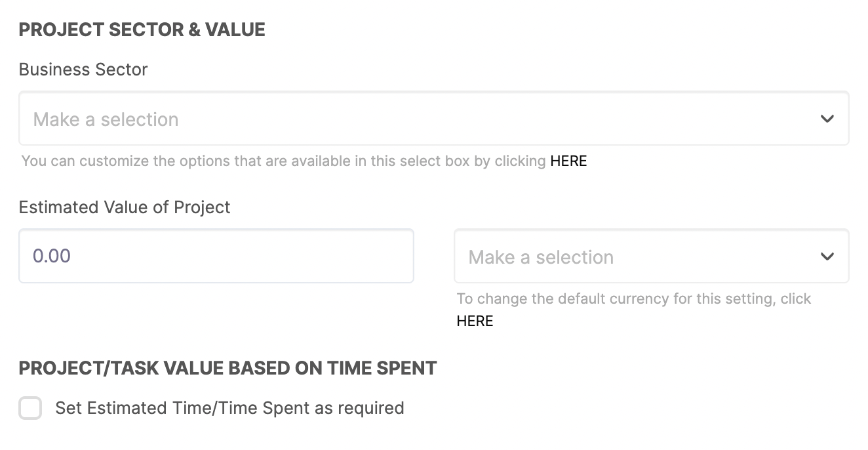This screenshot has height=450, width=868.
Task: Click 'Make a selection' placeholder under Business Sector
Action: (106, 119)
